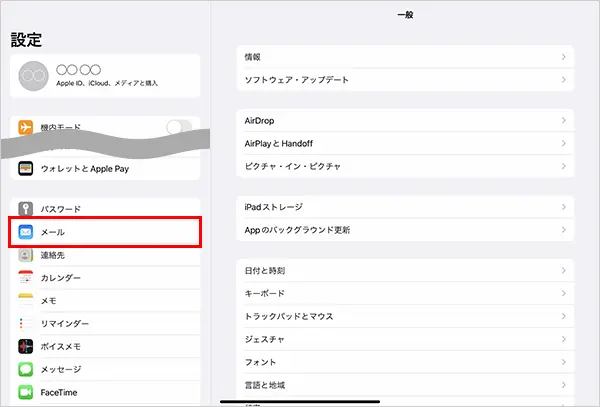Open 言語と地域 settings
This screenshot has height=407, width=600.
click(405, 385)
